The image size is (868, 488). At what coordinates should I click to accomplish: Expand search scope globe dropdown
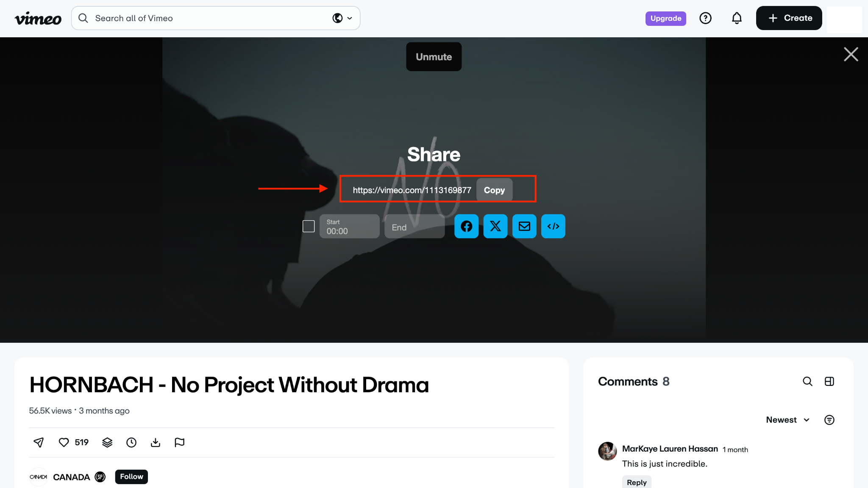click(342, 18)
